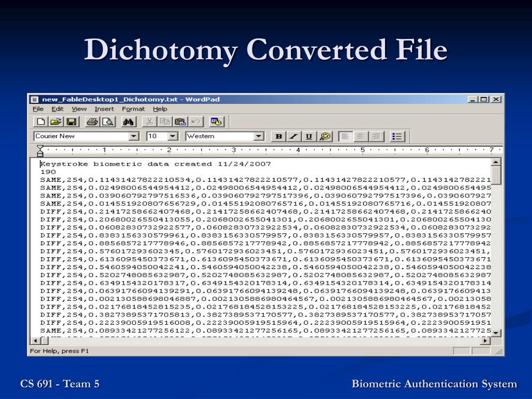Open Print Preview icon

pyautogui.click(x=108, y=122)
